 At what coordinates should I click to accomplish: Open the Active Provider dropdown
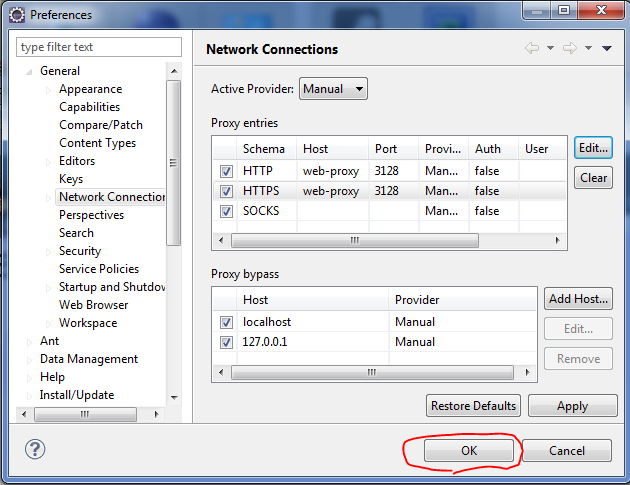pyautogui.click(x=333, y=89)
